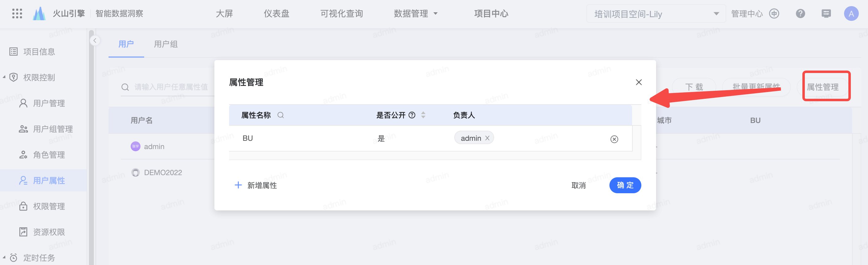Remove the admin owner tag
This screenshot has height=265, width=868.
coord(487,138)
